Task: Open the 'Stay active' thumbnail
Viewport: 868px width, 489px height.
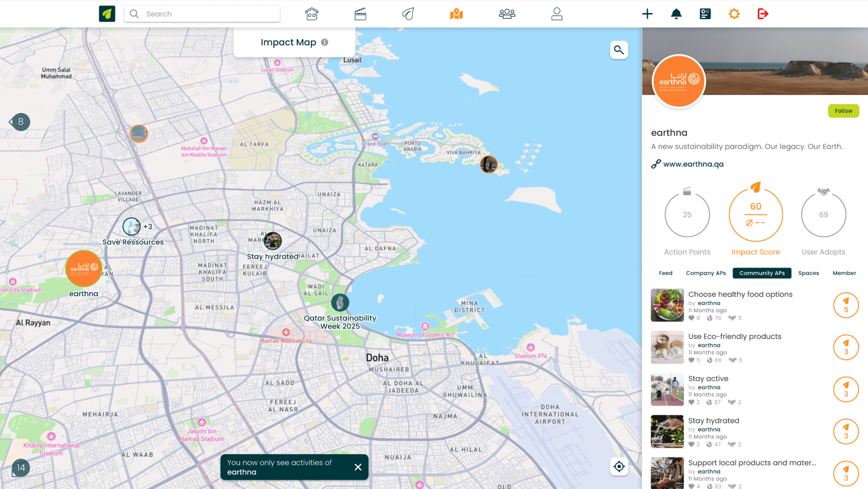Action: (667, 389)
